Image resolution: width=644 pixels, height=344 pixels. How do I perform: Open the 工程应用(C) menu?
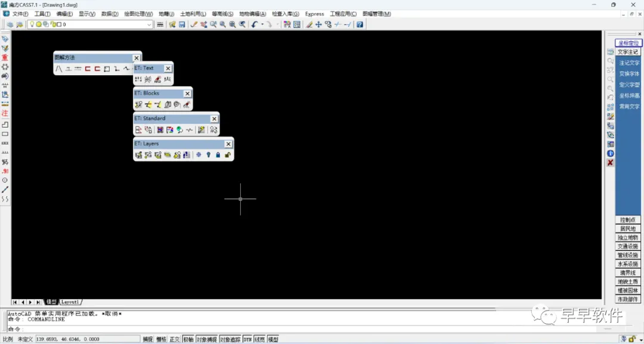(x=343, y=14)
